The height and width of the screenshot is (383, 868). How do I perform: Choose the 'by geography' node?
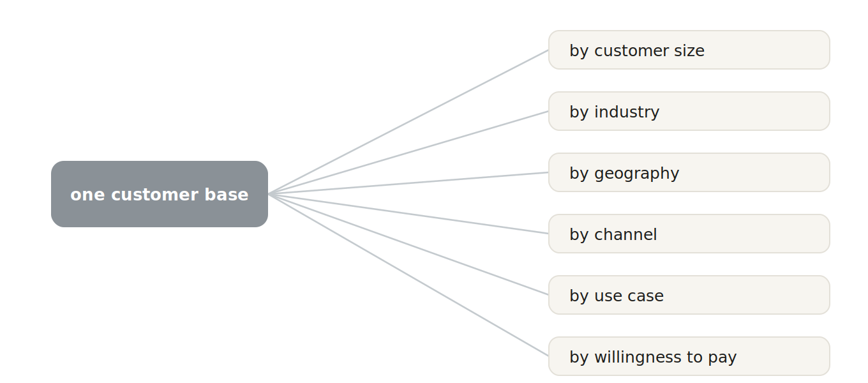(x=689, y=172)
